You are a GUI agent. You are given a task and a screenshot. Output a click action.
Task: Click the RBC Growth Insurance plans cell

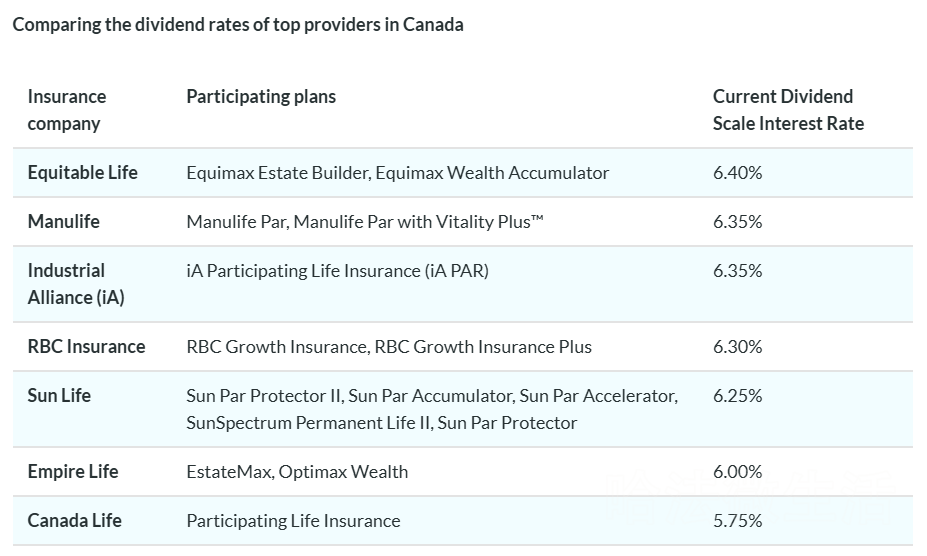(x=389, y=347)
